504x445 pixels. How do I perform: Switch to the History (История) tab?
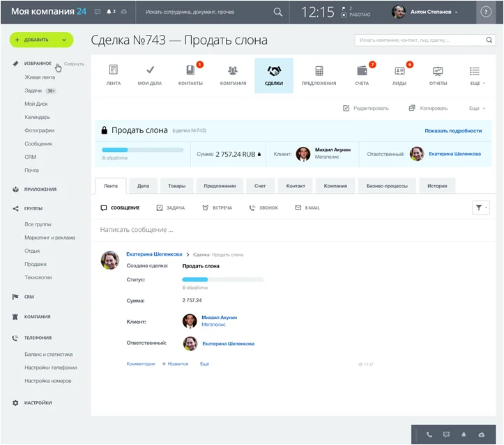437,186
